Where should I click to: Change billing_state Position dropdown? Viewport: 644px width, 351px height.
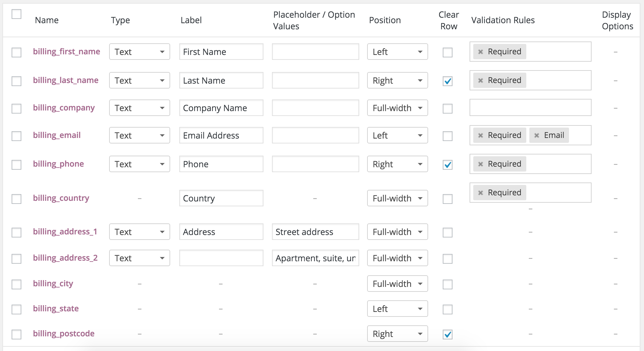[x=398, y=309]
